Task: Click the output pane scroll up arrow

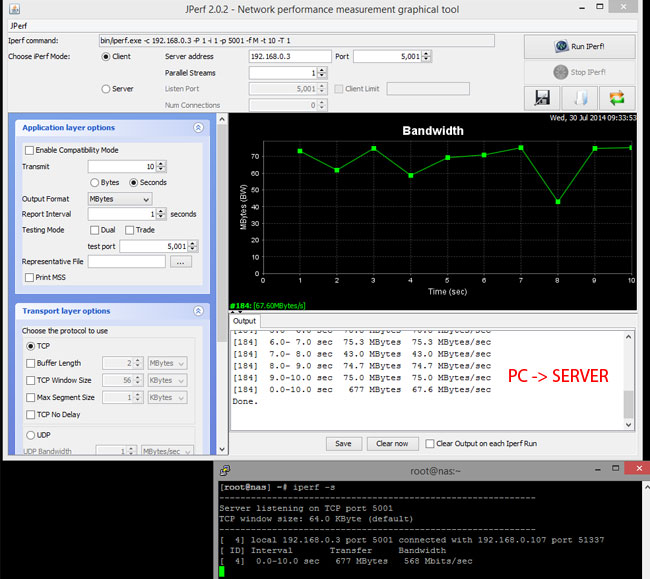Action: coord(628,337)
